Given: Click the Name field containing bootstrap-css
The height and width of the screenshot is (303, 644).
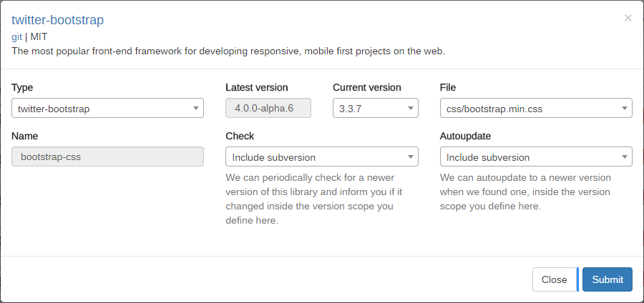Looking at the screenshot, I should click(x=107, y=157).
